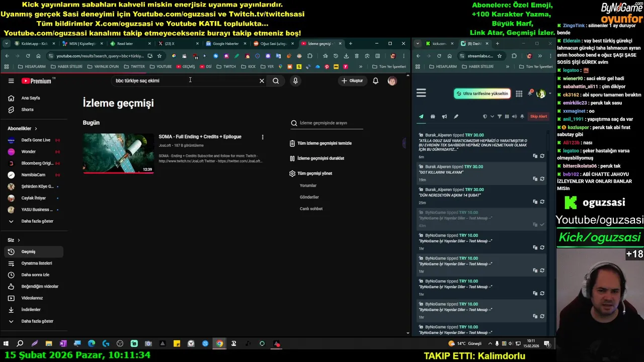Open Canlı sohbet history link
The width and height of the screenshot is (644, 362).
311,209
